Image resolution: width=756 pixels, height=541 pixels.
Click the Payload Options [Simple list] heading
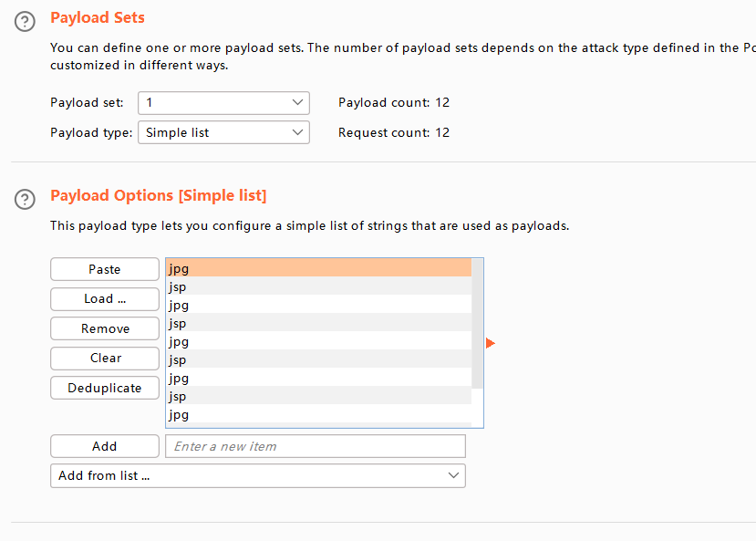point(158,195)
